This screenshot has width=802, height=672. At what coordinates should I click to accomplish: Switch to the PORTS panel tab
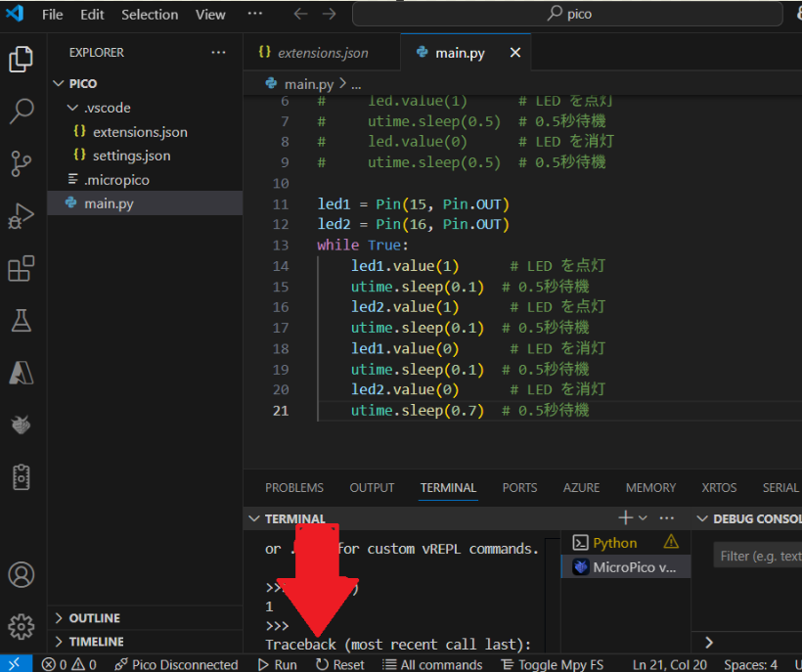point(519,487)
